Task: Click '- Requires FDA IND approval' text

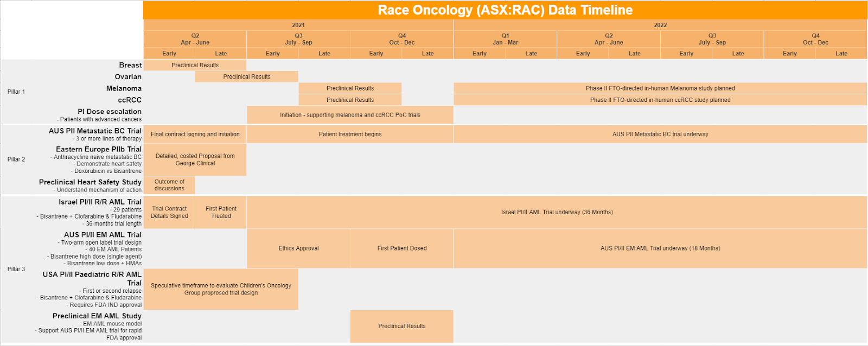Action: [104, 305]
